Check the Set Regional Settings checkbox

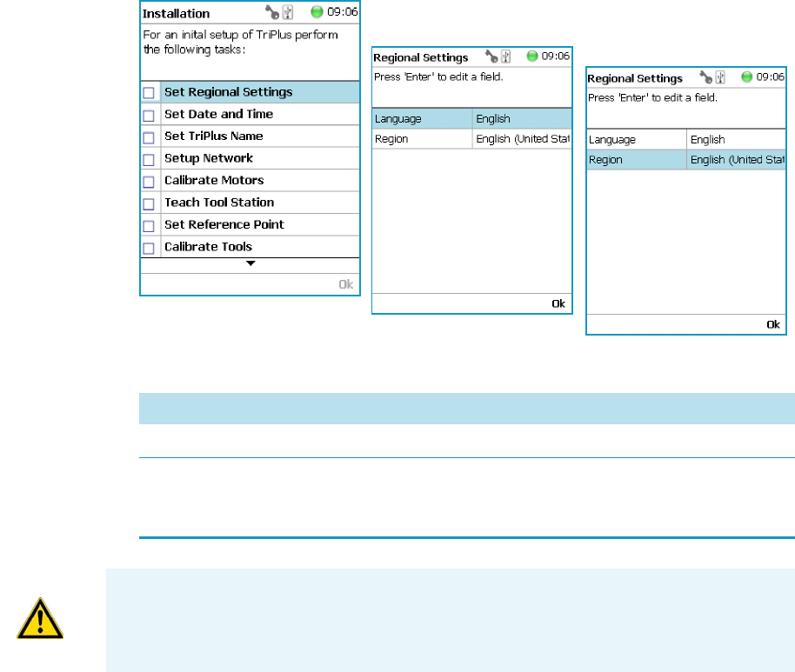[x=149, y=93]
